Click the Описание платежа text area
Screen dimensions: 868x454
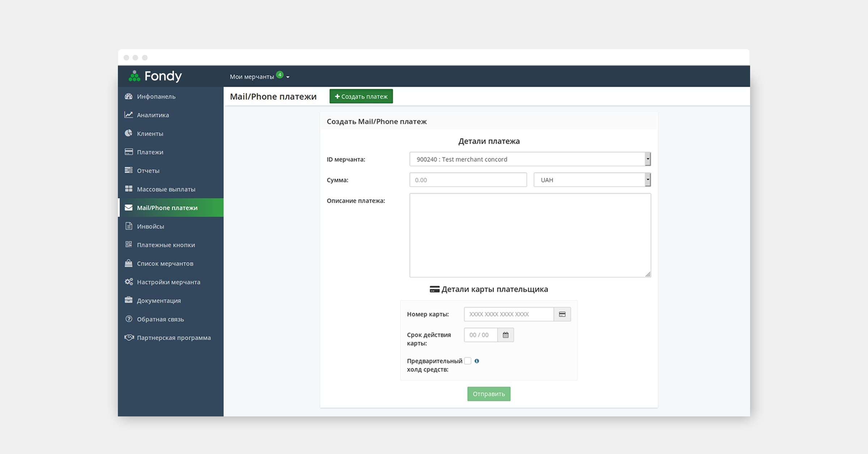click(530, 235)
